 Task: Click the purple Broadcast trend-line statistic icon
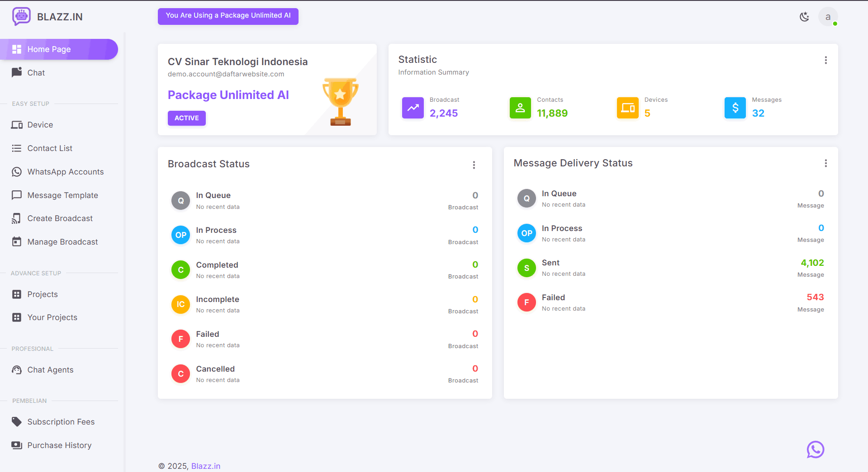pos(413,108)
